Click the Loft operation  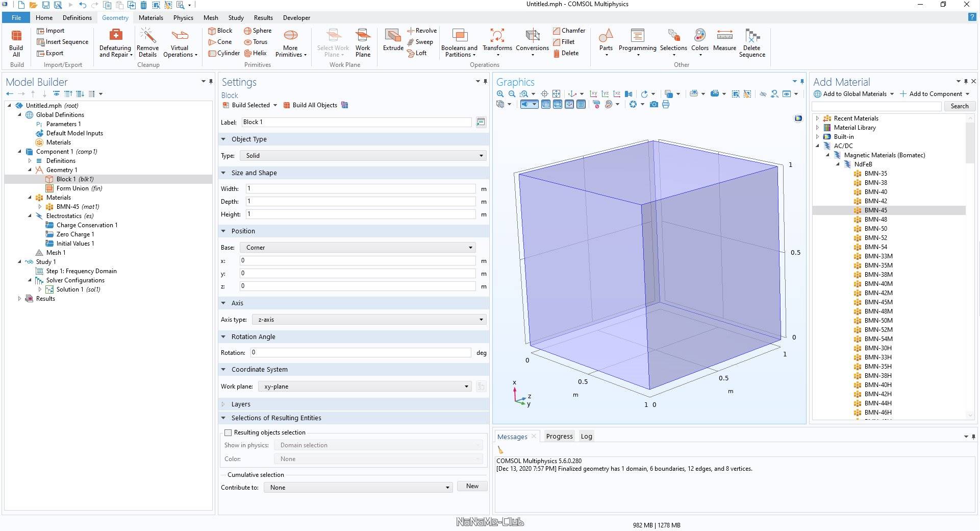pos(417,53)
